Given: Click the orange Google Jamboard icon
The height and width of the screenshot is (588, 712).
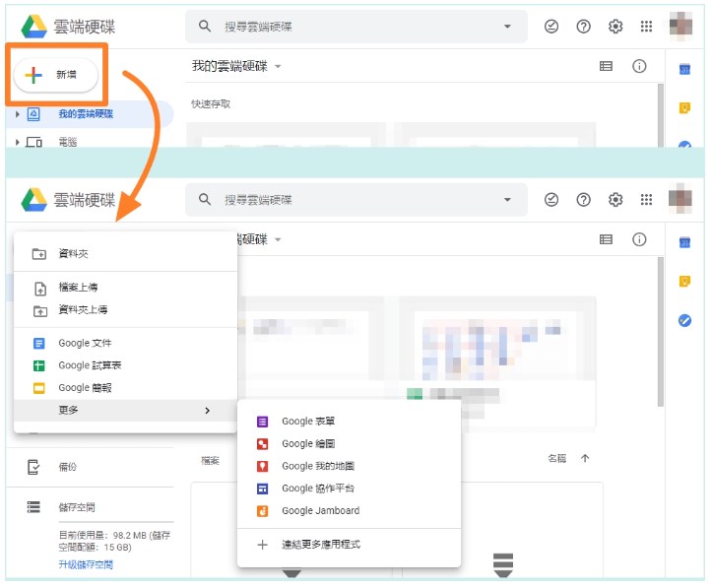Looking at the screenshot, I should click(262, 511).
